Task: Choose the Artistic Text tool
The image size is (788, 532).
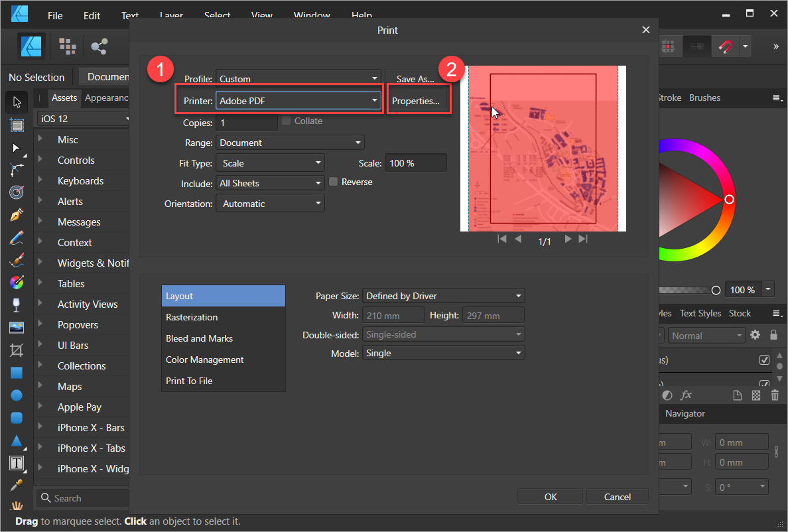Action: click(17, 462)
